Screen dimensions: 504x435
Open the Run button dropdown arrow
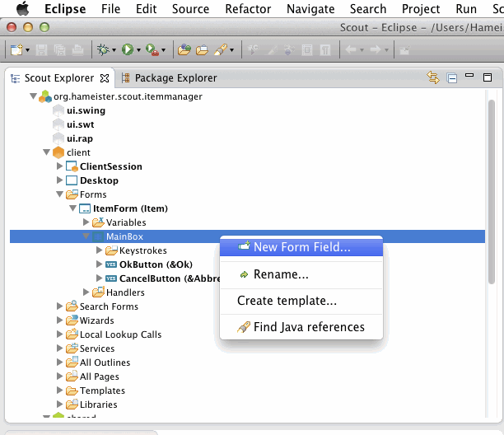pos(138,50)
